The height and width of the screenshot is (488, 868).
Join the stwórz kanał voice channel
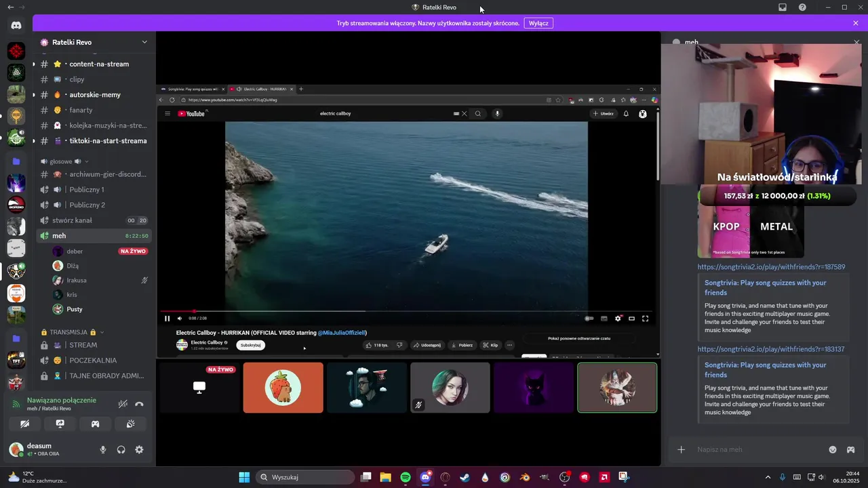pyautogui.click(x=94, y=220)
